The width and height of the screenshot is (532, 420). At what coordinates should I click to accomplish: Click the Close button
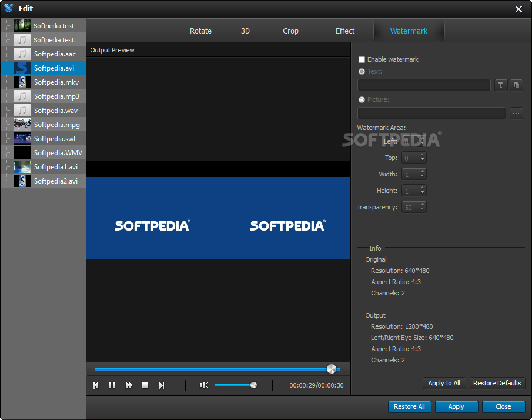click(x=503, y=406)
